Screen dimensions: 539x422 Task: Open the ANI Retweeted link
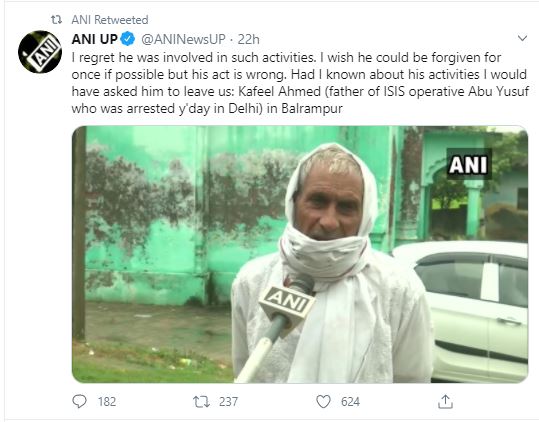coord(110,20)
